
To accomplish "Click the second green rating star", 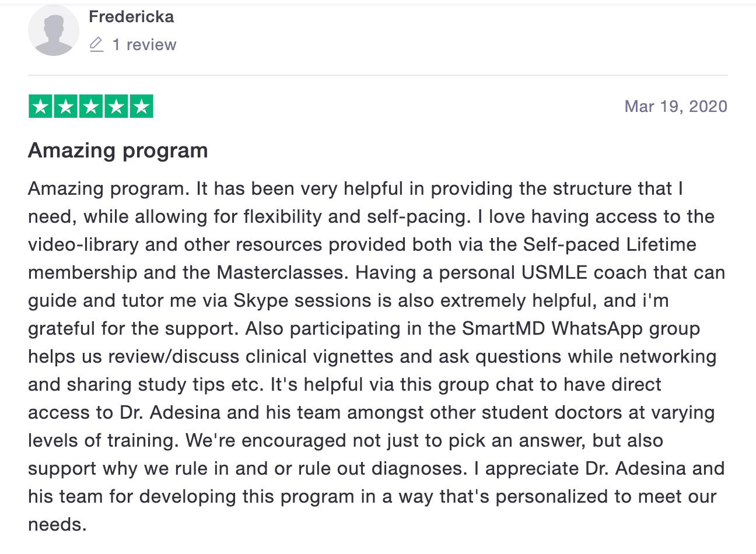I will pos(66,107).
